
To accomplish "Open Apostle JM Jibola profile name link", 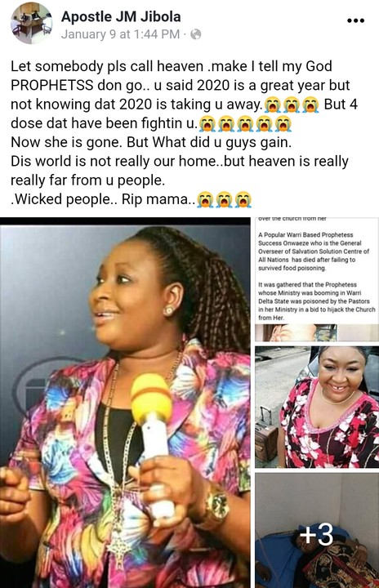I will click(x=121, y=16).
